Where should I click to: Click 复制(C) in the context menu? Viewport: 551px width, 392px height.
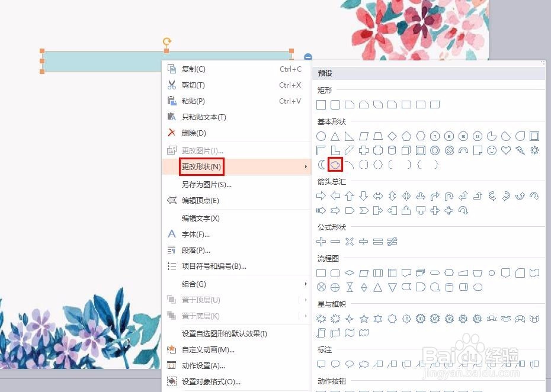click(193, 69)
